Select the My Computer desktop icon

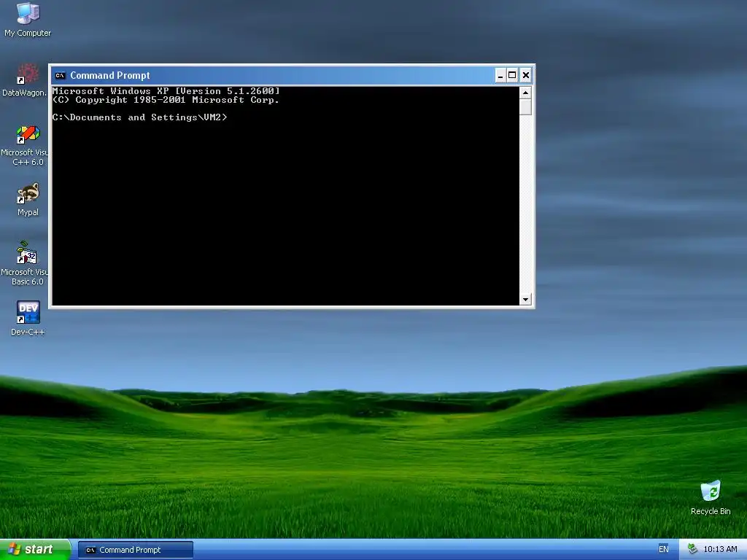point(28,20)
